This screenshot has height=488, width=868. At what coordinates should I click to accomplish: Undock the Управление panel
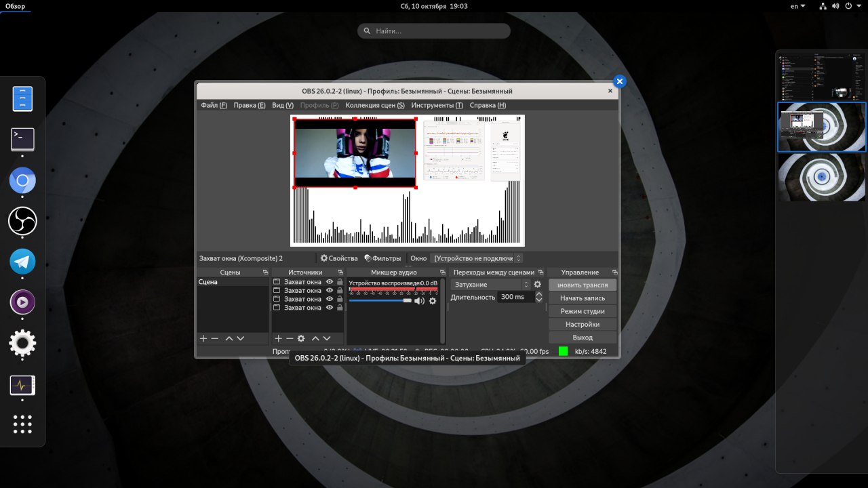coord(614,272)
